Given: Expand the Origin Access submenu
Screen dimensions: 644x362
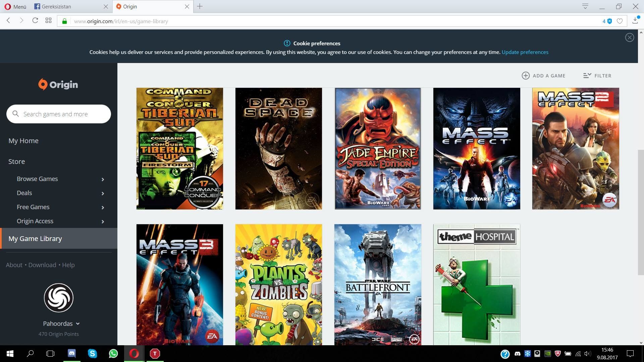Looking at the screenshot, I should [103, 222].
